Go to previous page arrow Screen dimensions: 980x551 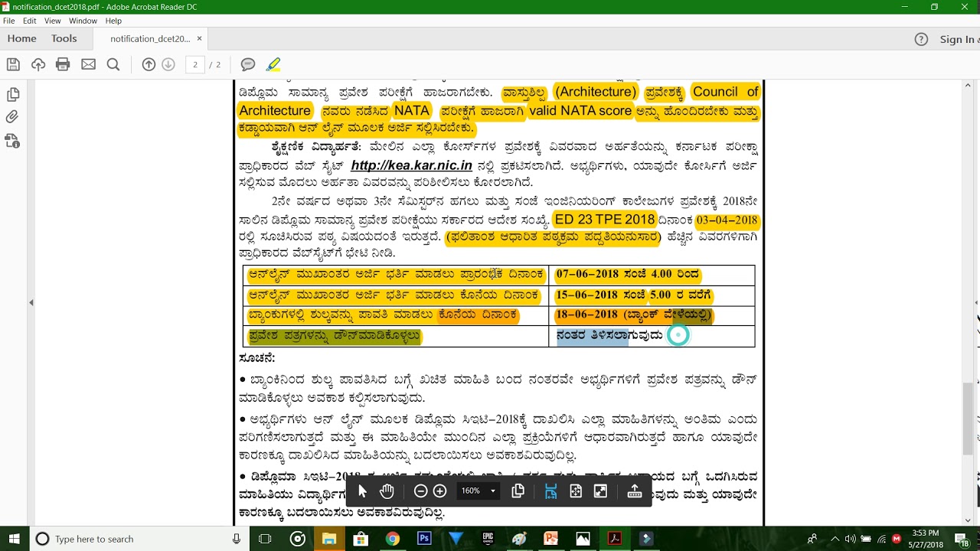(149, 64)
